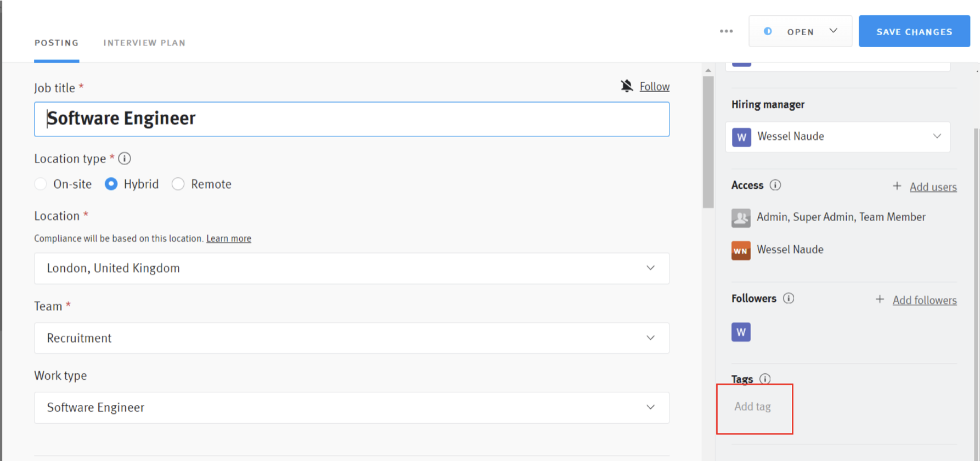Click the Add followers link
The image size is (980, 461).
pyautogui.click(x=924, y=300)
